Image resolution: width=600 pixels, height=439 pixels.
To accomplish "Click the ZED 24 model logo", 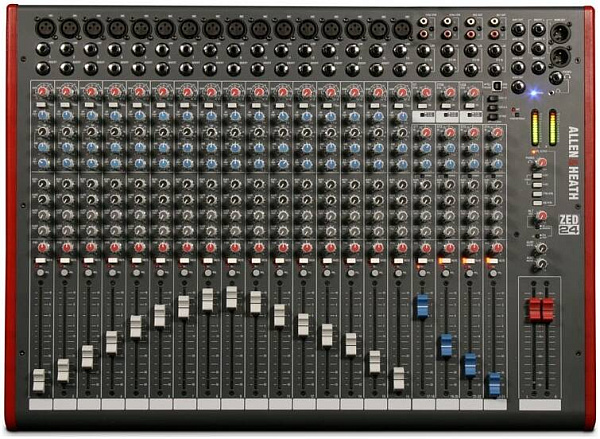I will [x=569, y=224].
